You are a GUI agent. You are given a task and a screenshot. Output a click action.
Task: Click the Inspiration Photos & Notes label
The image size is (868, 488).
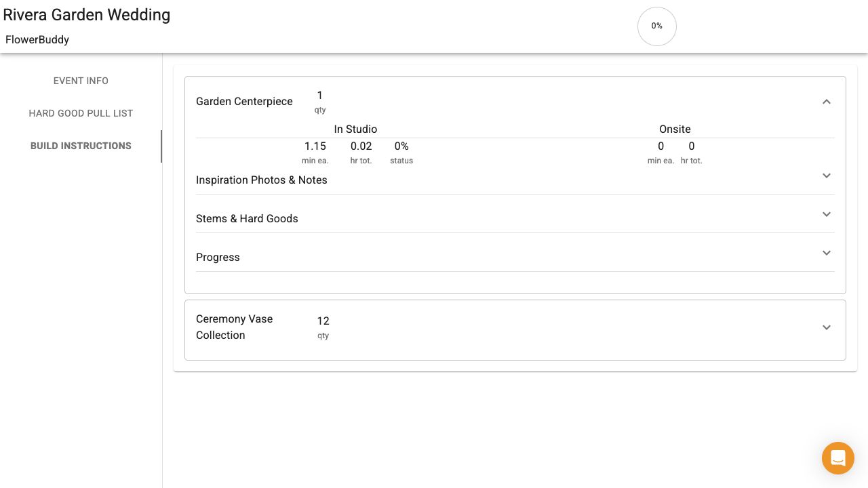point(262,180)
